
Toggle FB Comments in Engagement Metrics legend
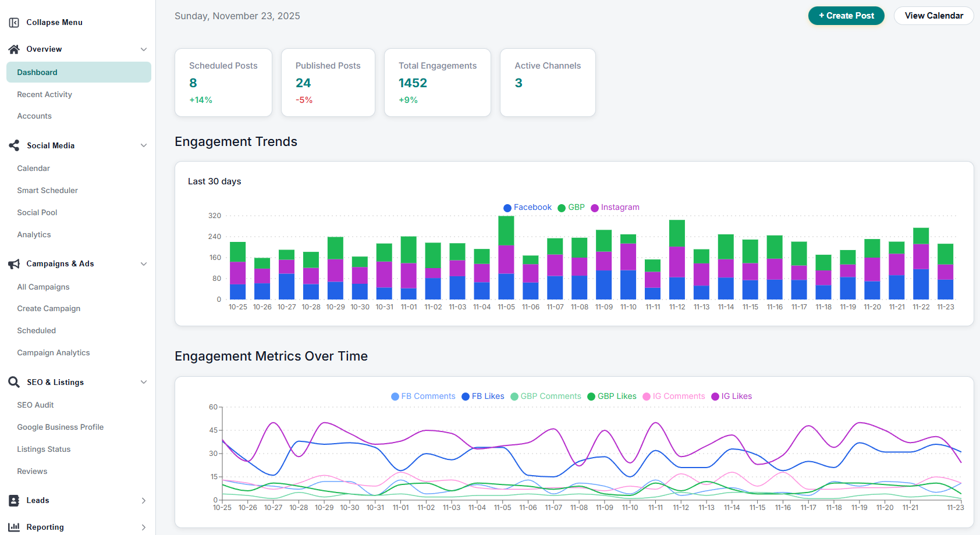point(423,396)
